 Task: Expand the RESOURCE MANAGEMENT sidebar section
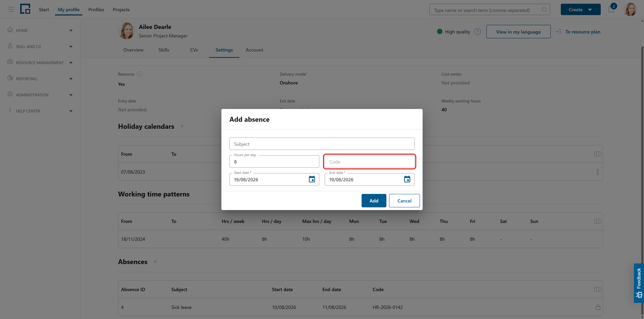point(40,63)
